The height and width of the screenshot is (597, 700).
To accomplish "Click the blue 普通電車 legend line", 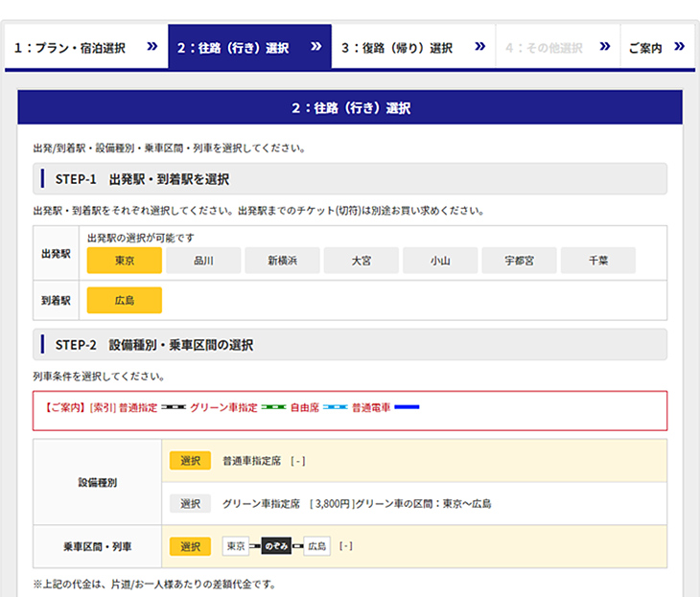I will pyautogui.click(x=408, y=407).
